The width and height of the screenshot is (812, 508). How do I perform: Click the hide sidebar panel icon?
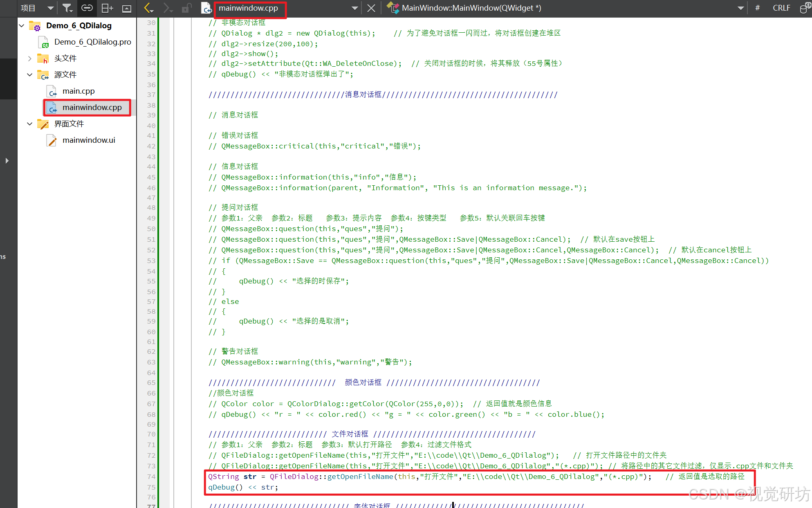click(127, 8)
